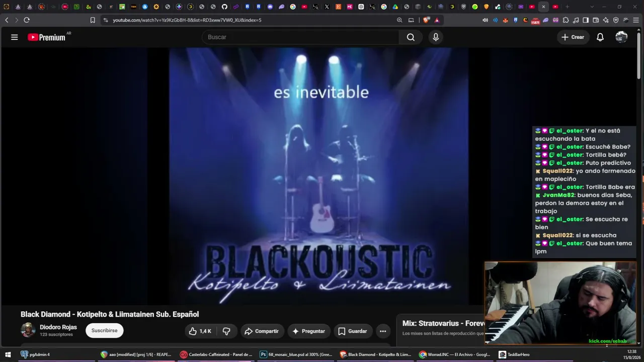Open the browser media control music icon
This screenshot has width=644, height=362.
[x=576, y=20]
